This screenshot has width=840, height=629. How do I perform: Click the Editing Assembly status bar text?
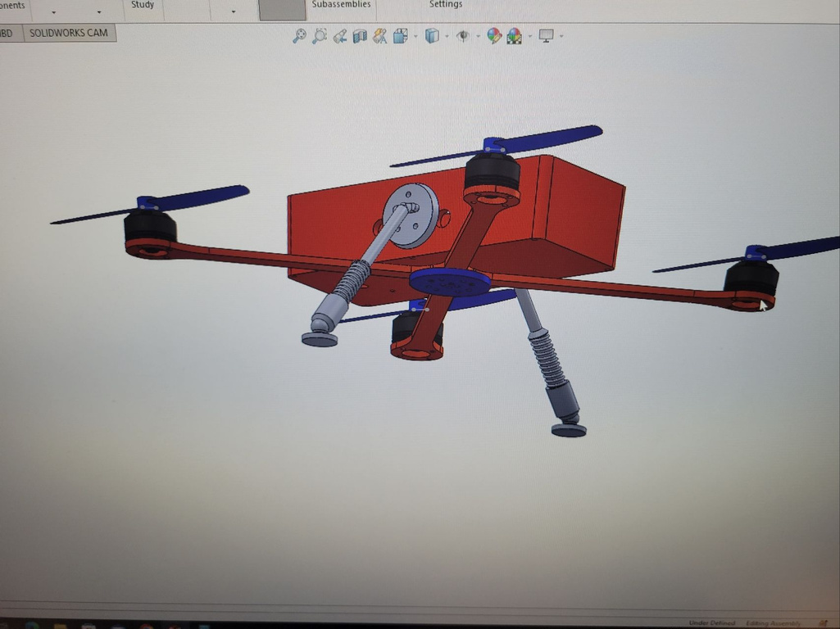773,623
